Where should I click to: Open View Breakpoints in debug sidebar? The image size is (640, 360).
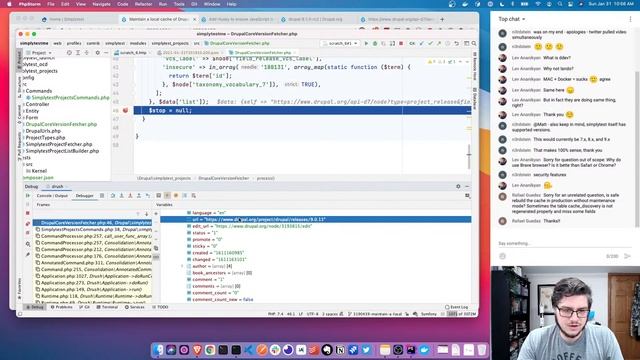tap(28, 224)
